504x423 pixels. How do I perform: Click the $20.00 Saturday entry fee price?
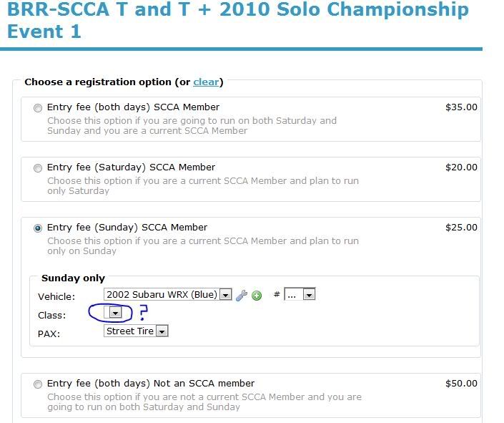461,167
